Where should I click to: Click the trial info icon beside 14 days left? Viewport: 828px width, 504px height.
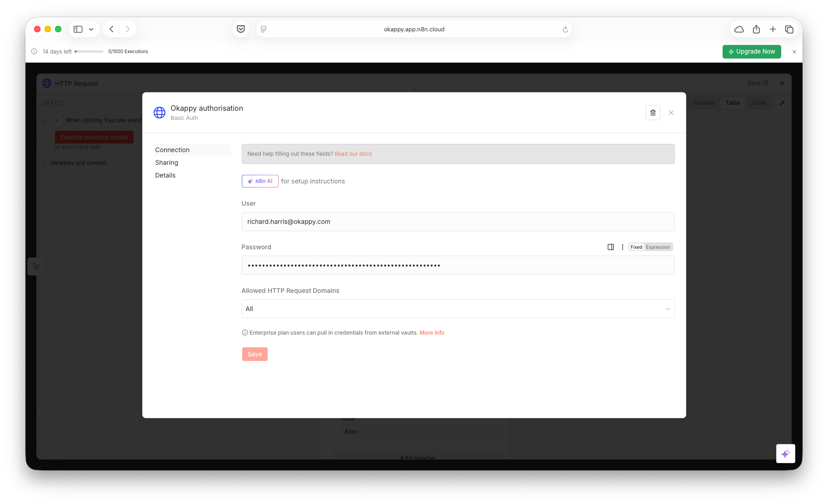tap(34, 51)
